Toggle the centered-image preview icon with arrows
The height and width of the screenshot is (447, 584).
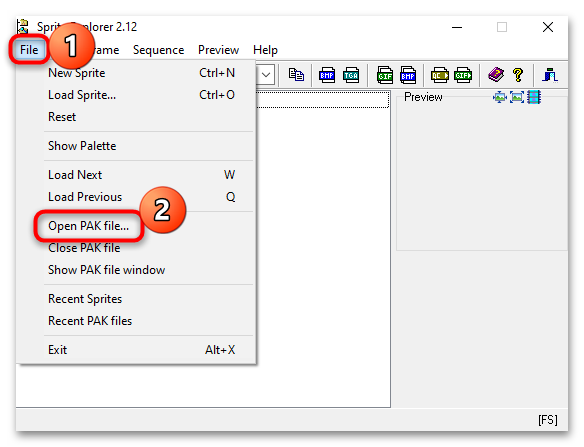500,98
